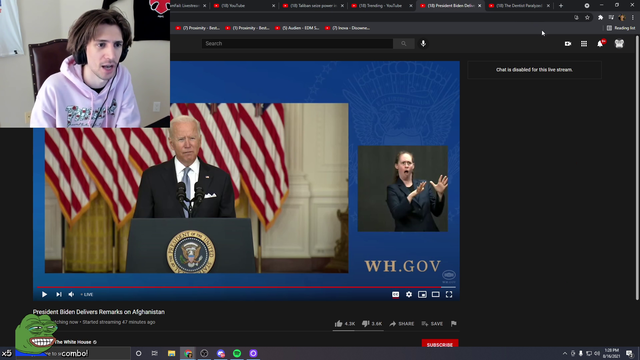
Task: Open the Reading list panel
Action: click(621, 28)
